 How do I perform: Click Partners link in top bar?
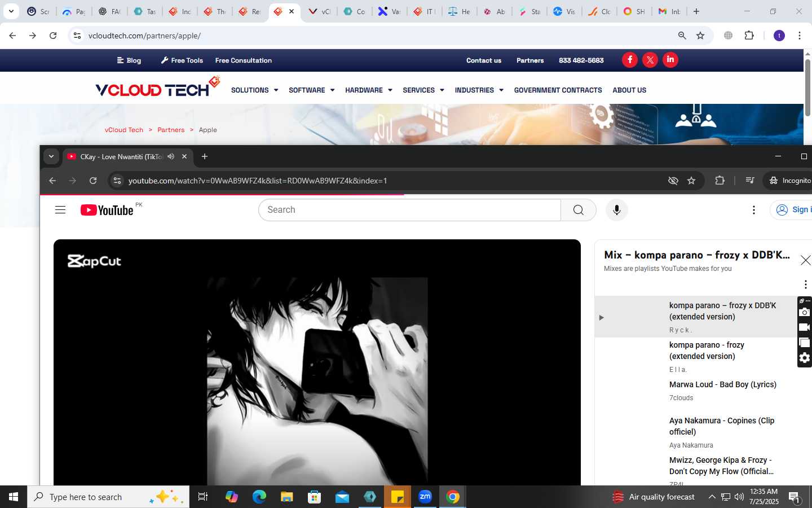530,60
